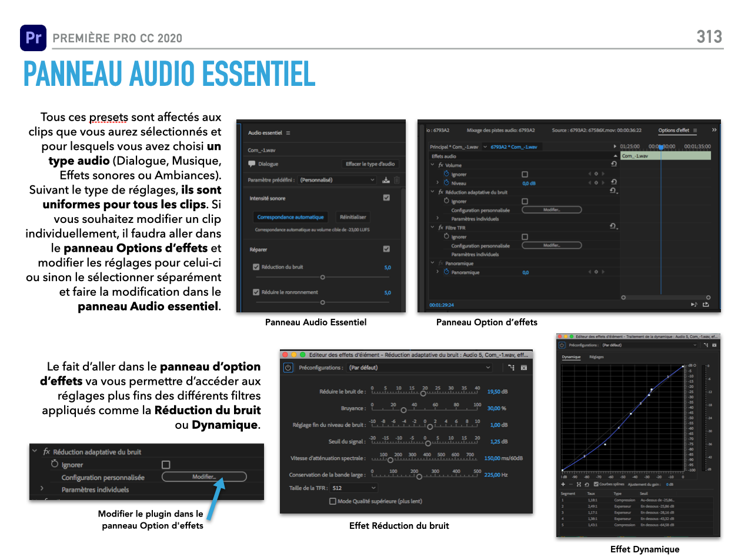
Task: Click Effacer le type d'audio button
Action: click(370, 164)
